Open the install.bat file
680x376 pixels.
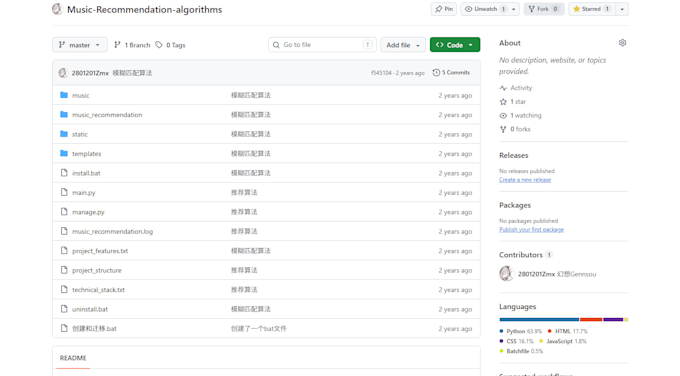pos(86,173)
